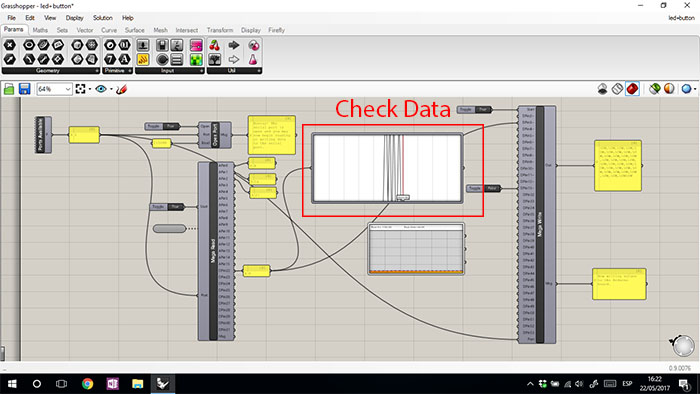Save the document with the blue floppy icon
The height and width of the screenshot is (394, 700).
[x=25, y=89]
